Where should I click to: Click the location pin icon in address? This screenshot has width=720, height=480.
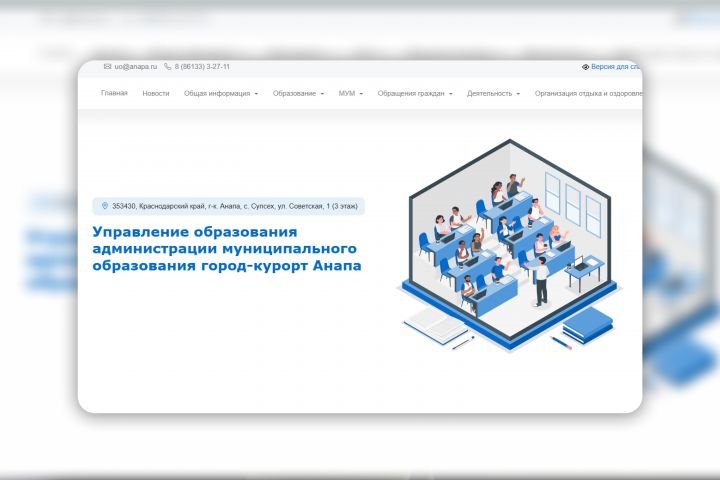[x=105, y=206]
